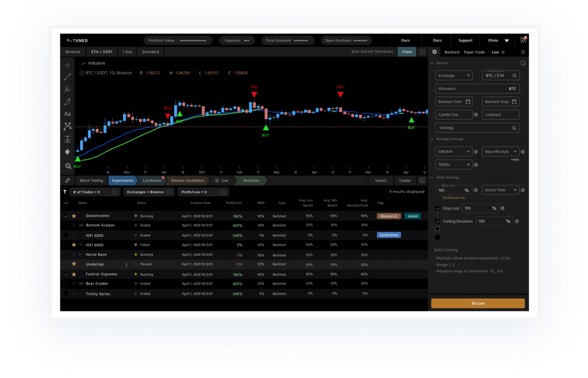The height and width of the screenshot is (378, 588).
Task: Open the notifications feed icon
Action: (523, 40)
